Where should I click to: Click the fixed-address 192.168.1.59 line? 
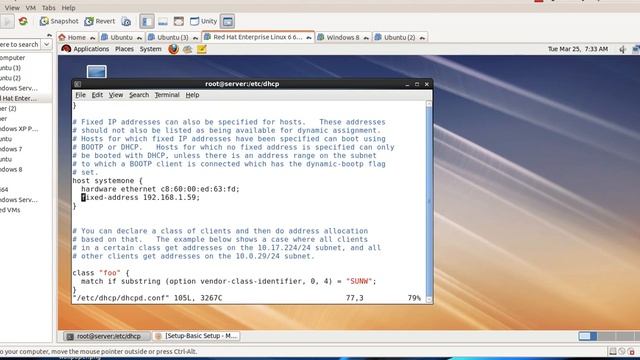[140, 198]
